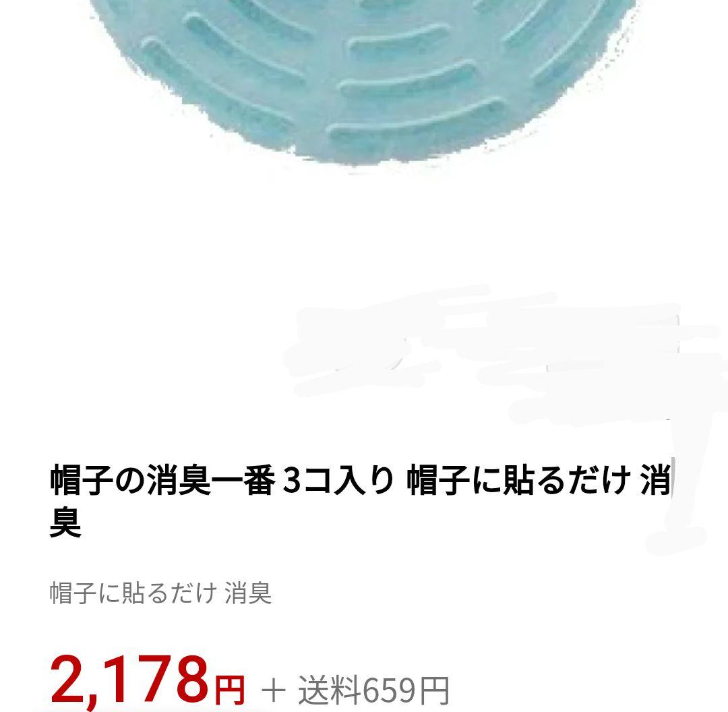728x712 pixels.
Task: Select 消臭一番 in the product title
Action: pos(212,481)
